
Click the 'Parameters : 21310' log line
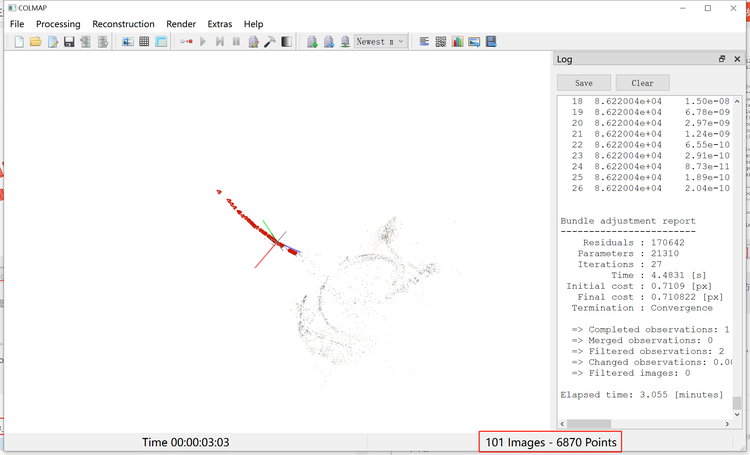tap(629, 254)
